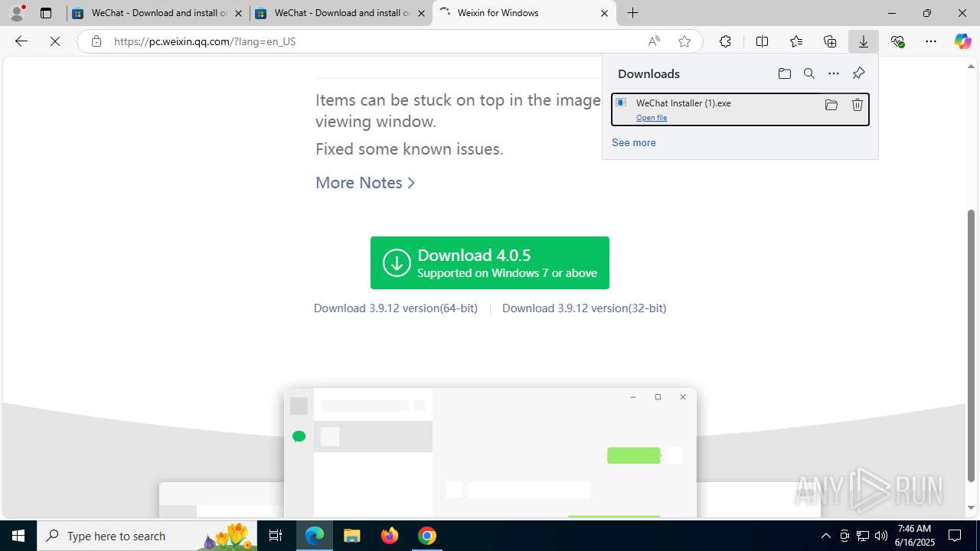Open the Favorites list

coord(796,41)
